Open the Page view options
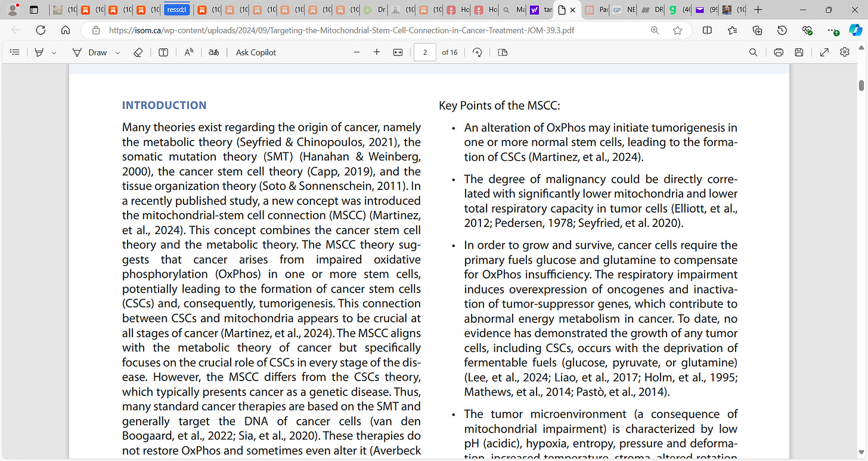Image resolution: width=868 pixels, height=461 pixels. coord(503,52)
